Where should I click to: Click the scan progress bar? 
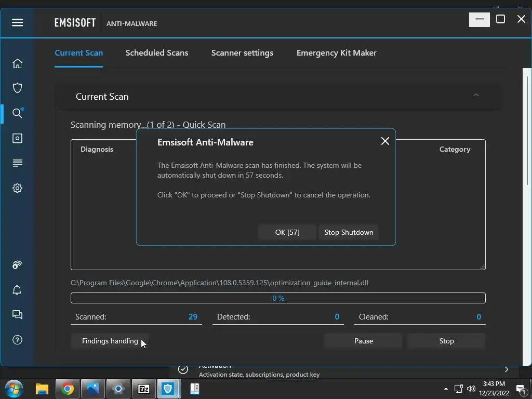tap(278, 298)
